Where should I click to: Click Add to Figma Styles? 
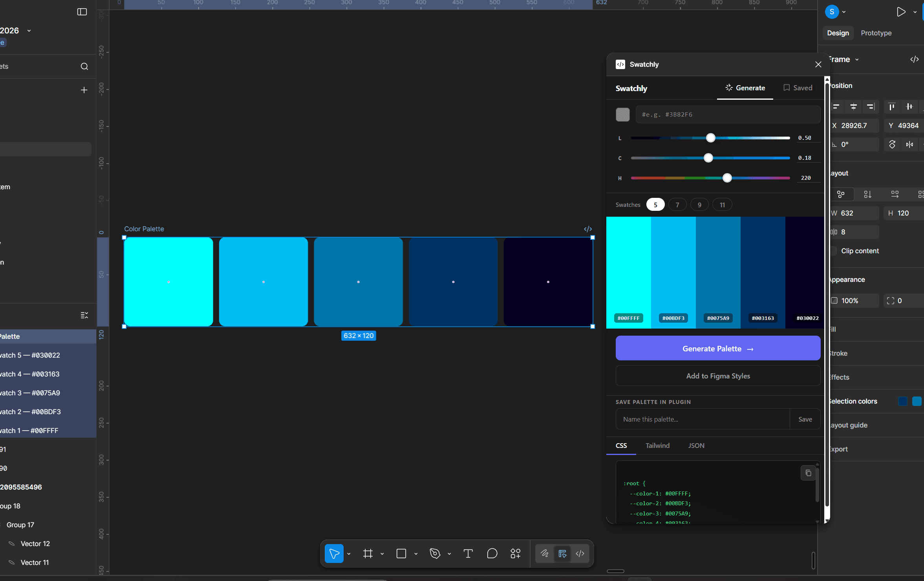(x=717, y=376)
